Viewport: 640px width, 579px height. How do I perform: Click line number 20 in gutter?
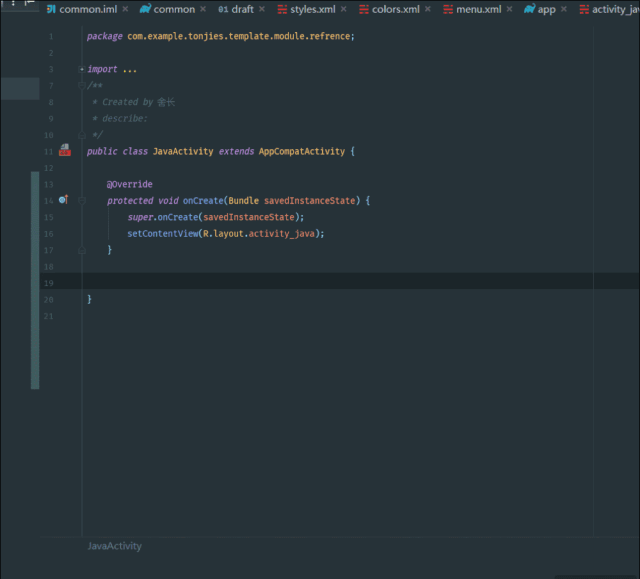tap(49, 299)
